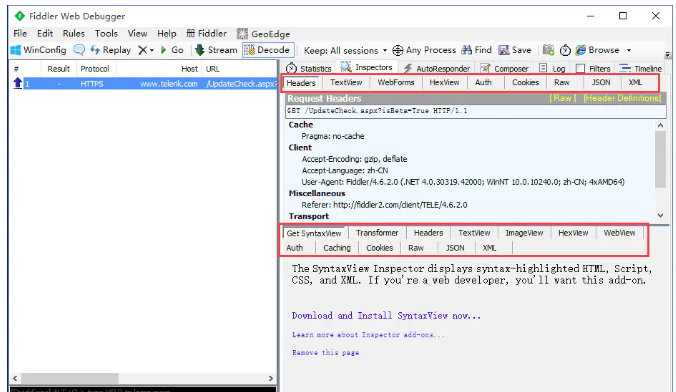This screenshot has width=676, height=392.
Task: Select the request TextView tab
Action: pos(346,82)
